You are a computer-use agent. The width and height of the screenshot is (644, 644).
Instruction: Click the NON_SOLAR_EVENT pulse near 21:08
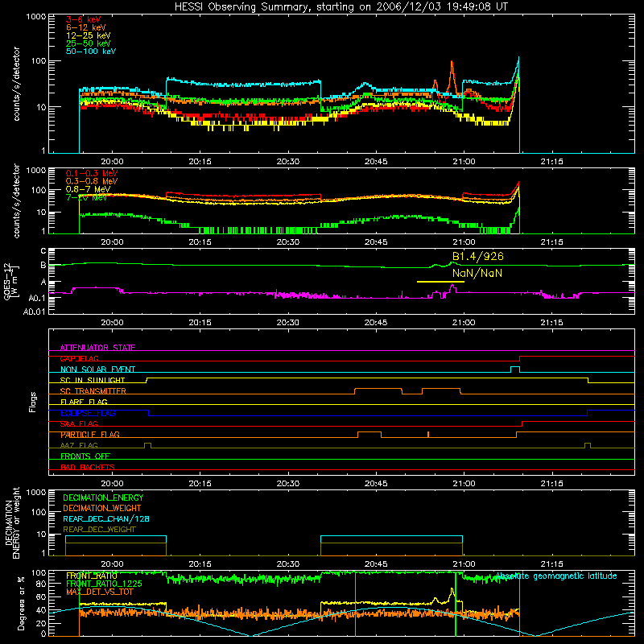point(515,369)
